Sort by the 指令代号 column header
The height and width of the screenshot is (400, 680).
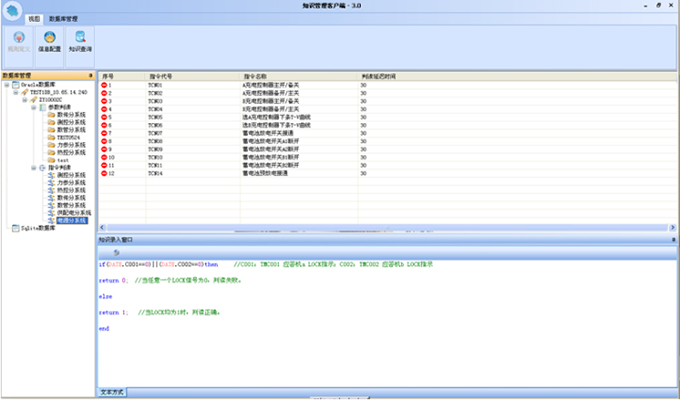point(193,76)
